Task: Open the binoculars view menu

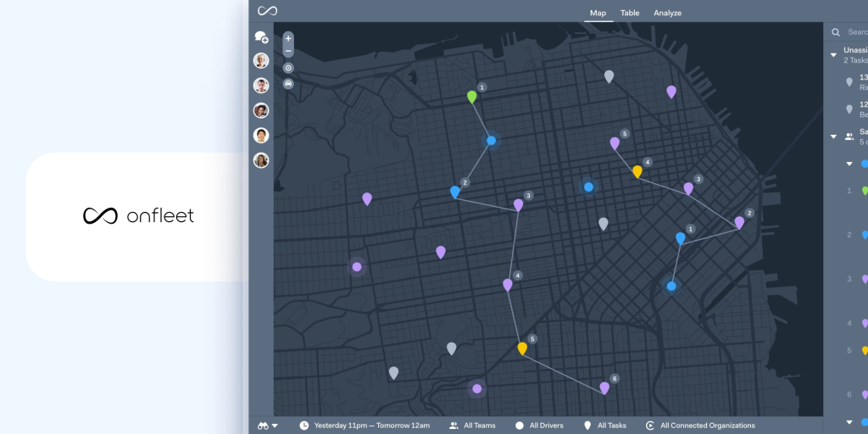Action: coord(267,426)
